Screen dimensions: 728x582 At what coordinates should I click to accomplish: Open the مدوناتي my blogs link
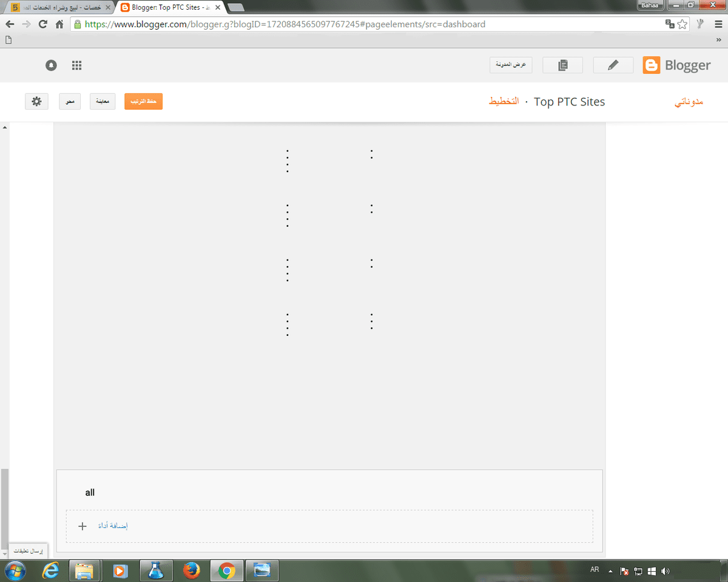click(x=689, y=101)
